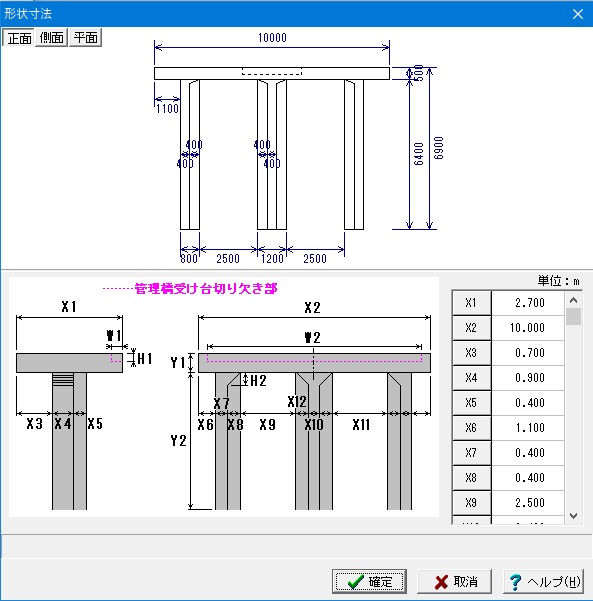Click the 1200 center column dimension label
This screenshot has width=593, height=601.
click(272, 258)
